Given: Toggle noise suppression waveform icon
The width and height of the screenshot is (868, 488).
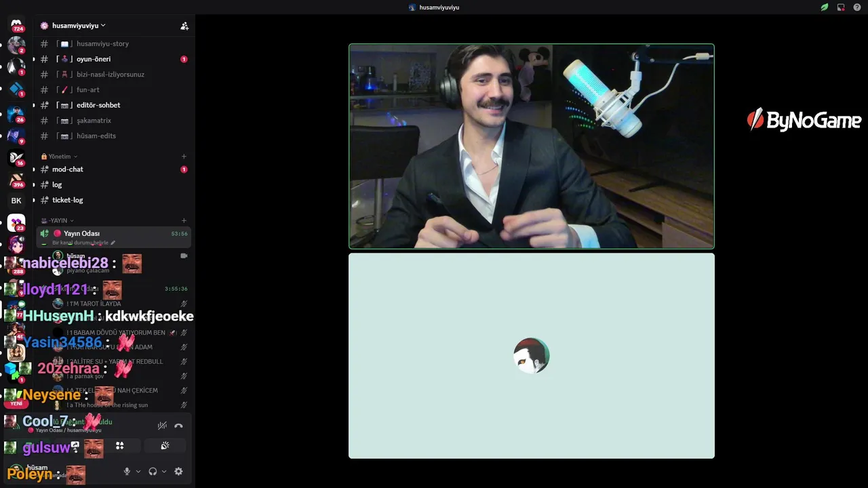Looking at the screenshot, I should pos(162,426).
